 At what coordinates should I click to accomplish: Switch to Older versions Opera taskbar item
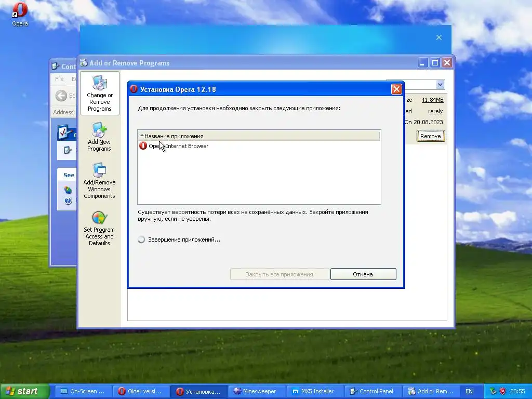point(140,391)
